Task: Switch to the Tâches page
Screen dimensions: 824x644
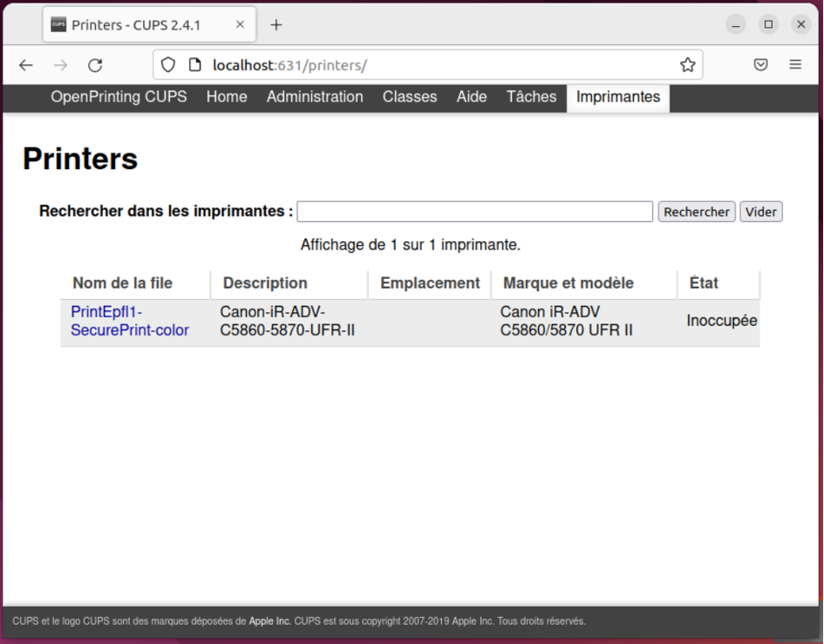Action: point(531,97)
